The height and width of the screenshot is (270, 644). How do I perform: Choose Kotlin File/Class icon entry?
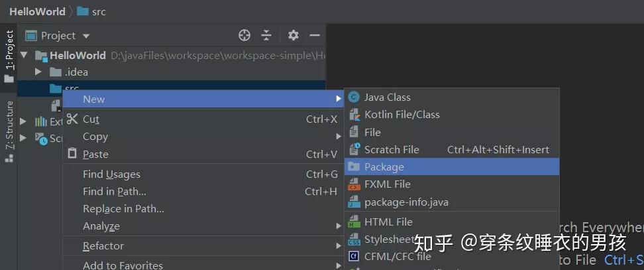[354, 115]
